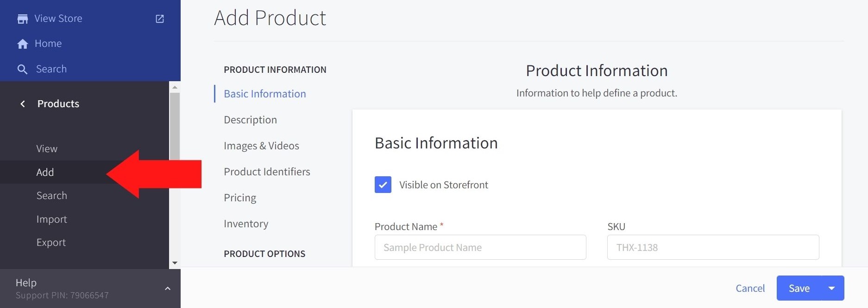
Task: Focus the Product Name input field
Action: click(480, 247)
